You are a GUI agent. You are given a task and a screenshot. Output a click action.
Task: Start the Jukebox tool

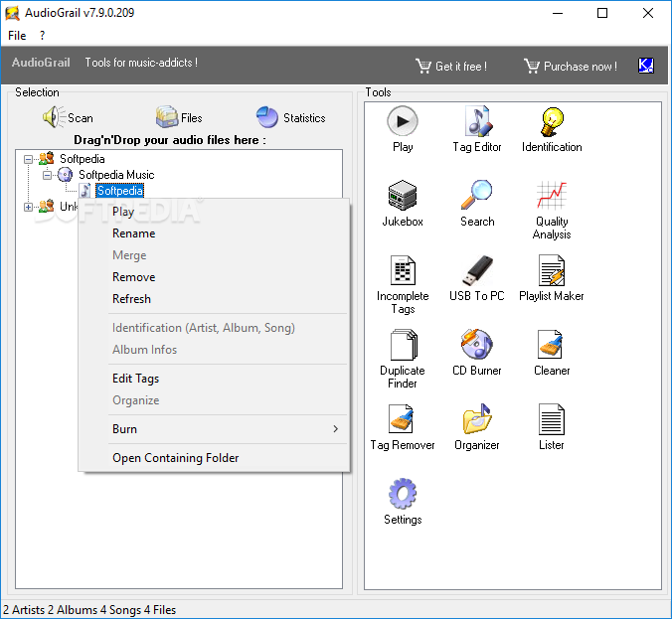(403, 196)
